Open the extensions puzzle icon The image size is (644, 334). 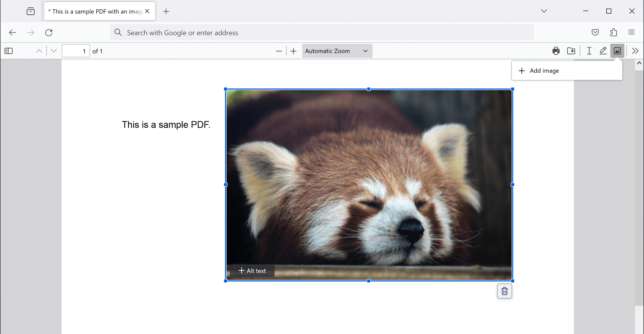click(613, 32)
